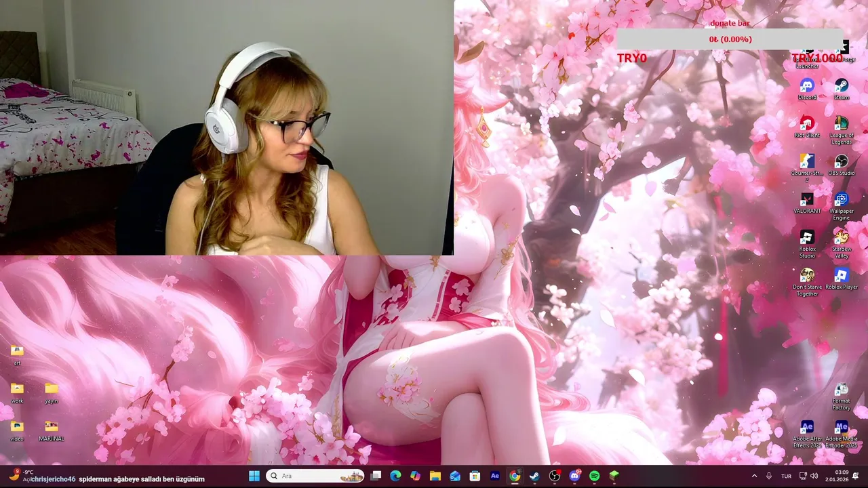Switch to Google Chrome in the taskbar
Screen dimensions: 868x488
[515, 476]
